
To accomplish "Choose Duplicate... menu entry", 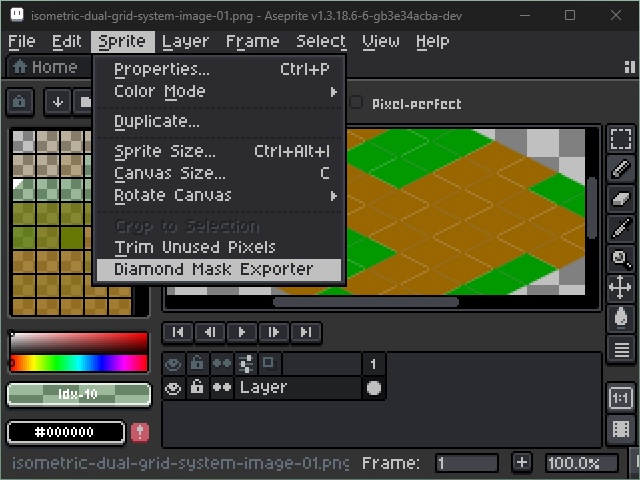I will [x=219, y=122].
